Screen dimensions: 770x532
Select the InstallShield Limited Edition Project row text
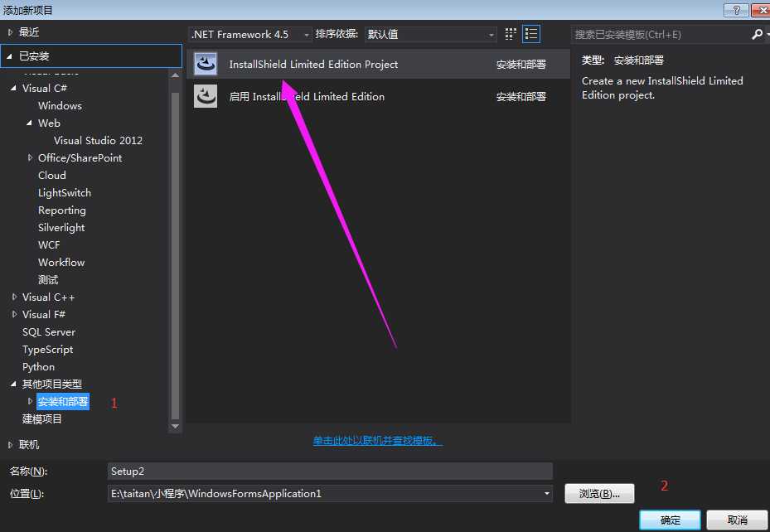[313, 65]
